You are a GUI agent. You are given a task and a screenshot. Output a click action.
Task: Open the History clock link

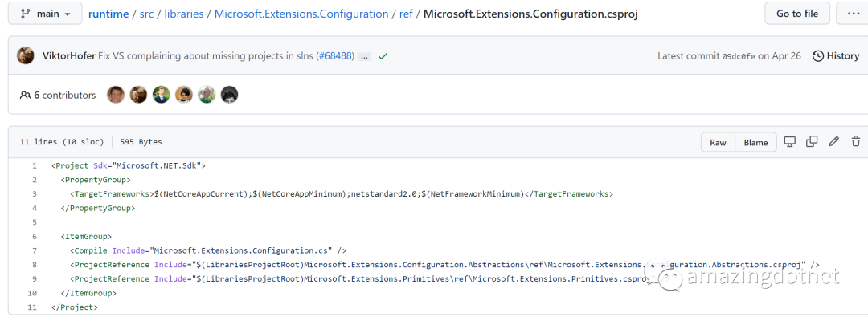(x=836, y=56)
